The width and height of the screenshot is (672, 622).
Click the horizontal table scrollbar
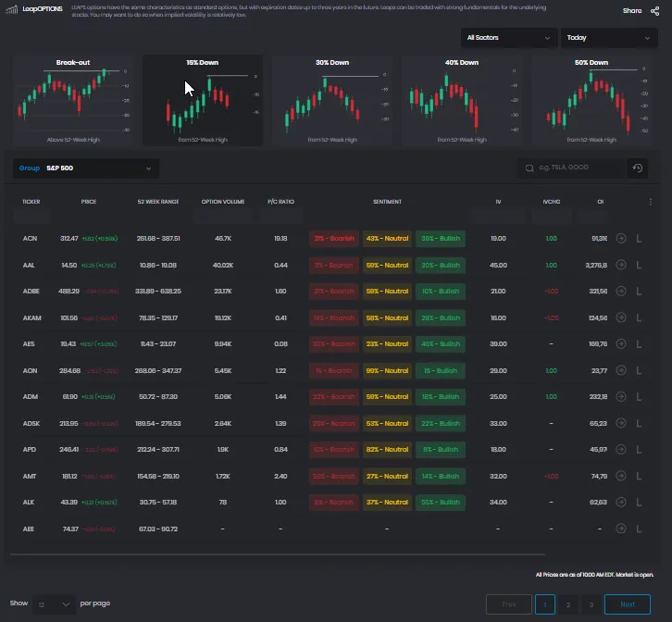coord(278,554)
